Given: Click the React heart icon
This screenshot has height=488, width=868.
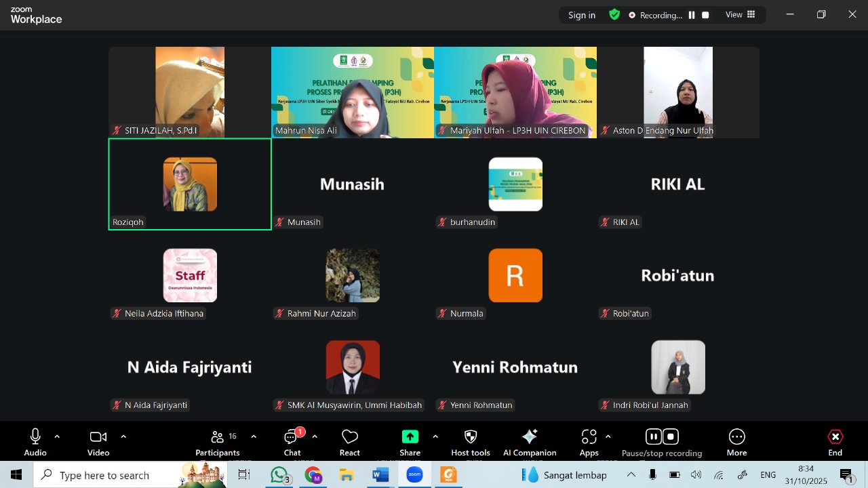Looking at the screenshot, I should click(350, 437).
